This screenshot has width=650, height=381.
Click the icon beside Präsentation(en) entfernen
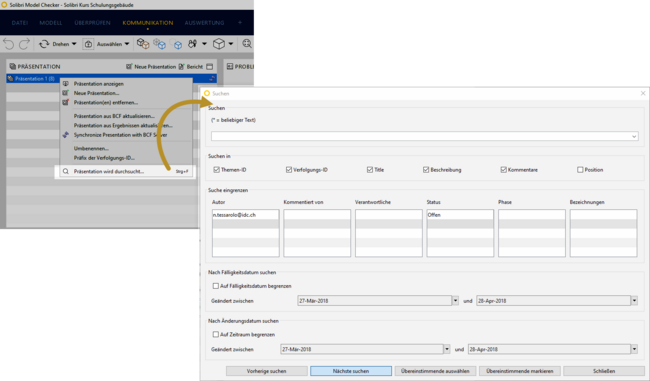[x=65, y=102]
